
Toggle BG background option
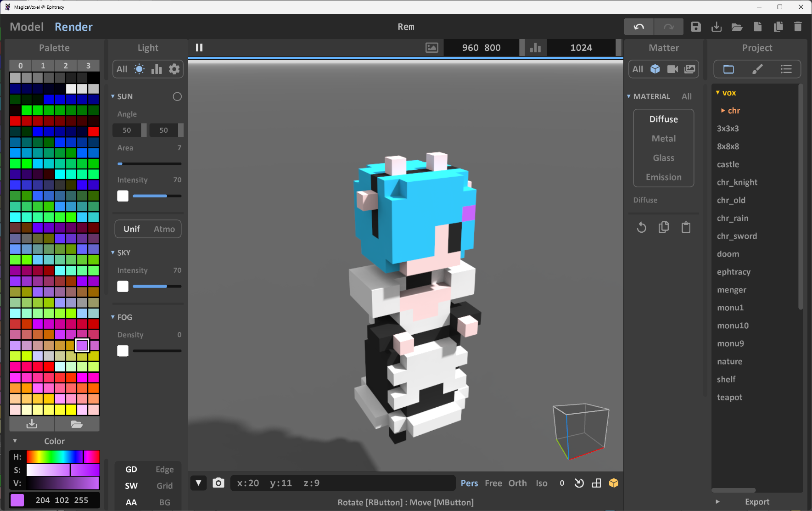point(164,502)
